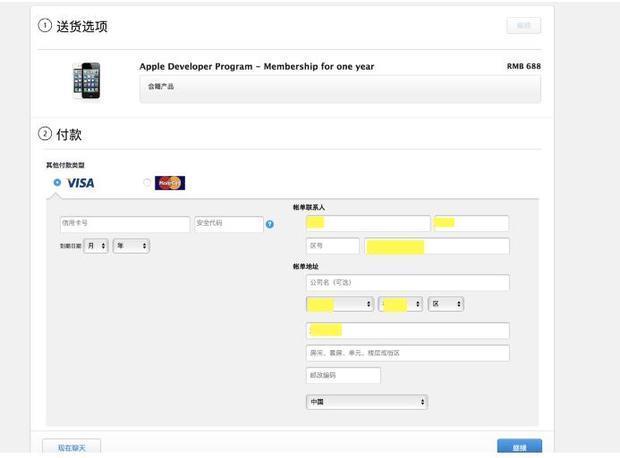Viewport: 620px width, 458px height.
Task: Expand the district (区) dropdown
Action: click(x=446, y=304)
